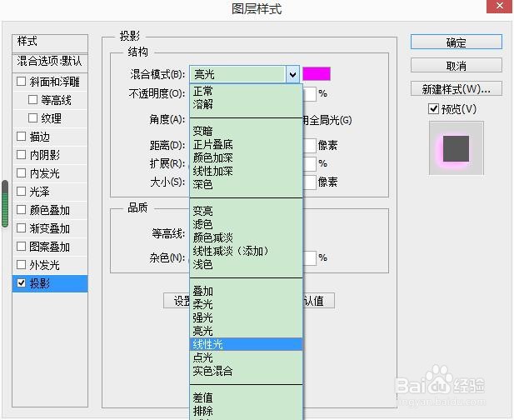Click the green scrollbar on left edge
This screenshot has height=420, width=514.
click(5, 203)
